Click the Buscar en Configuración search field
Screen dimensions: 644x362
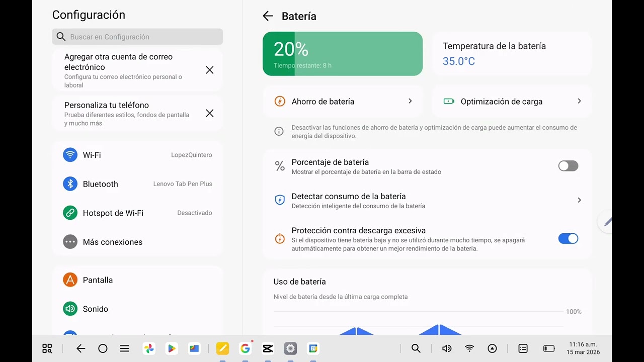click(137, 37)
